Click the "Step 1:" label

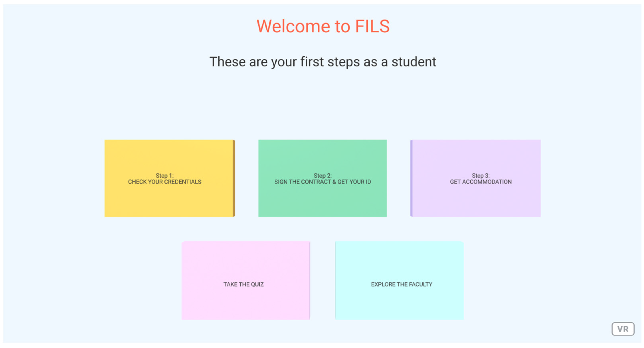[x=164, y=175]
